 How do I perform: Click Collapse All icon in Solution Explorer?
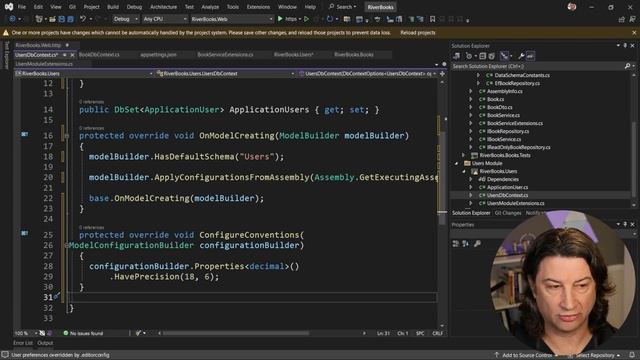483,56
